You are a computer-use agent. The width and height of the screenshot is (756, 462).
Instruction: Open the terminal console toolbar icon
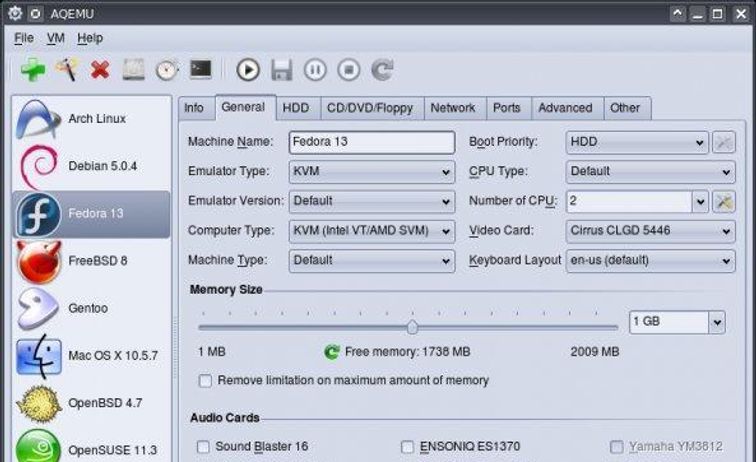[x=201, y=69]
